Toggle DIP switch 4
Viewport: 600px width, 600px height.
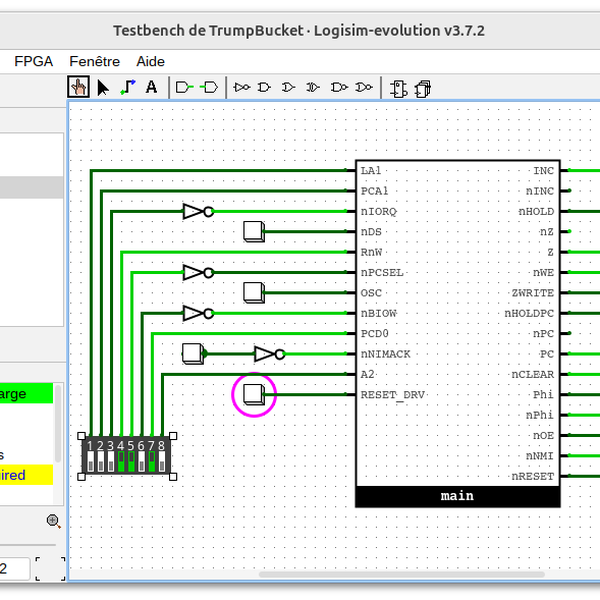coord(121,461)
